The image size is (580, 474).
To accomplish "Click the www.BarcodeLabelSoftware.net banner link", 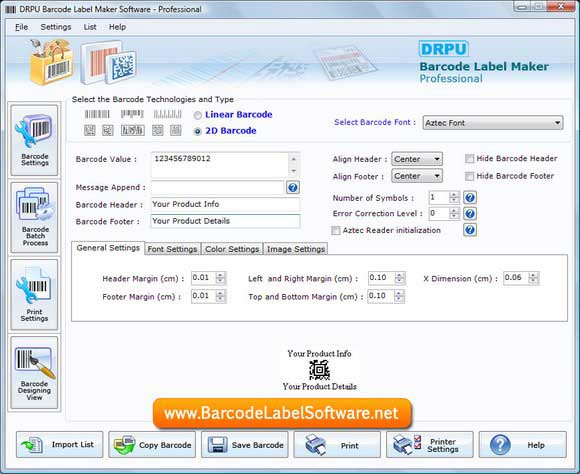I will [282, 413].
